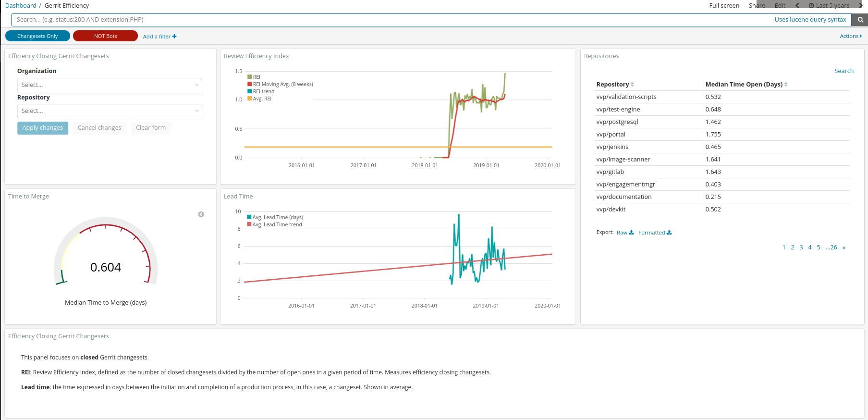This screenshot has width=868, height=420.
Task: Click vvp/gitlab repository cell
Action: click(610, 172)
